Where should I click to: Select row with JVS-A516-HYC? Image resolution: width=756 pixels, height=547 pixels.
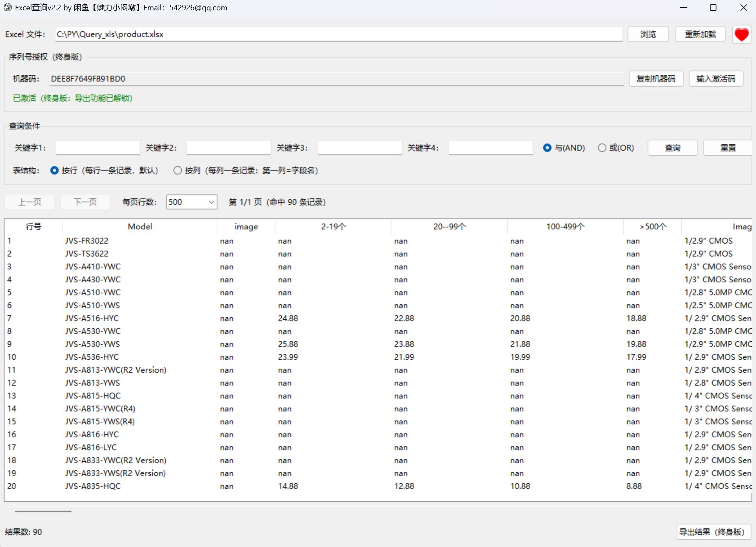click(92, 318)
